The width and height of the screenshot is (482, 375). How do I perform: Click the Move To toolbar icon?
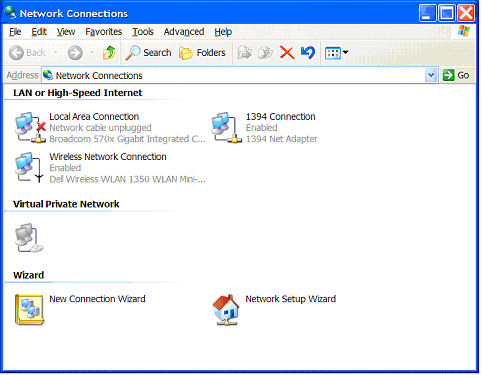(244, 53)
